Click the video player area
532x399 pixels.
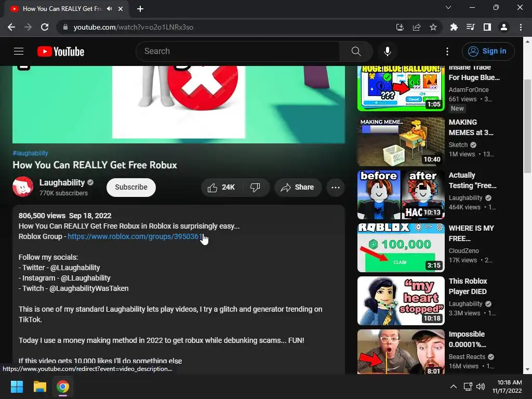coord(179,104)
